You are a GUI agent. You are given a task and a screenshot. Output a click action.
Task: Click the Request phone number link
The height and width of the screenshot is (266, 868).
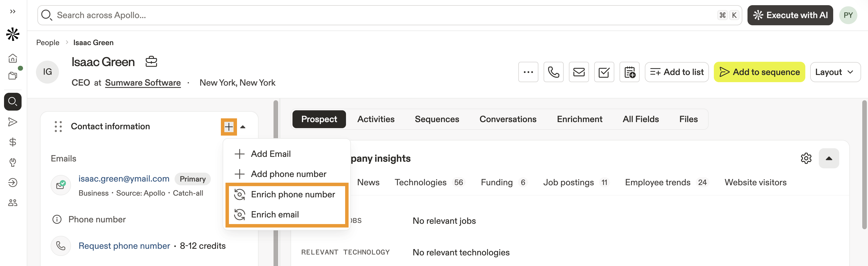(x=124, y=246)
